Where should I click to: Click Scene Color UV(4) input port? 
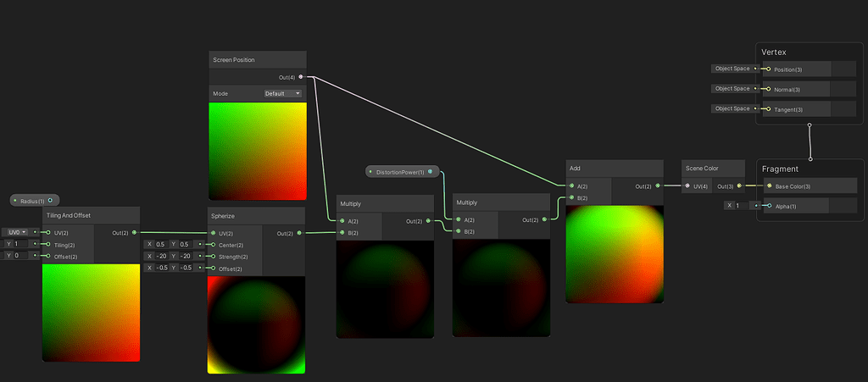687,186
